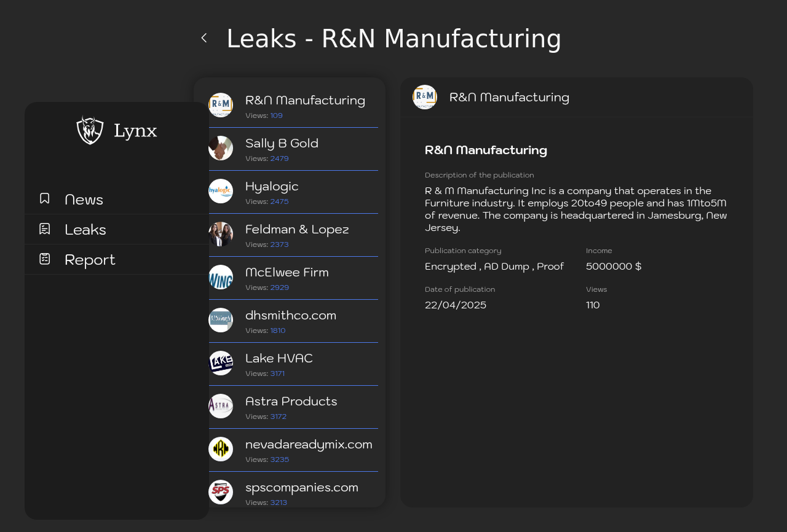Open the Feldman & Lopez leak entry
Viewport: 787px width, 532px height.
[x=293, y=235]
